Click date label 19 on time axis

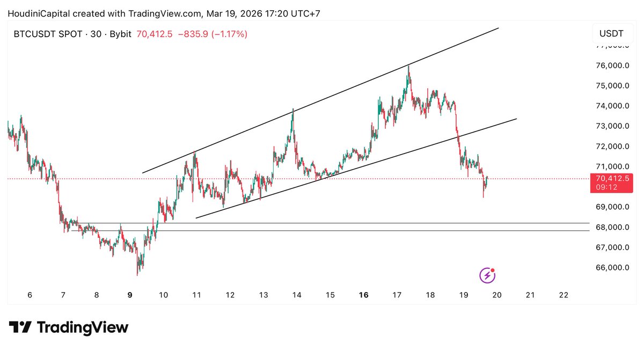coord(464,295)
